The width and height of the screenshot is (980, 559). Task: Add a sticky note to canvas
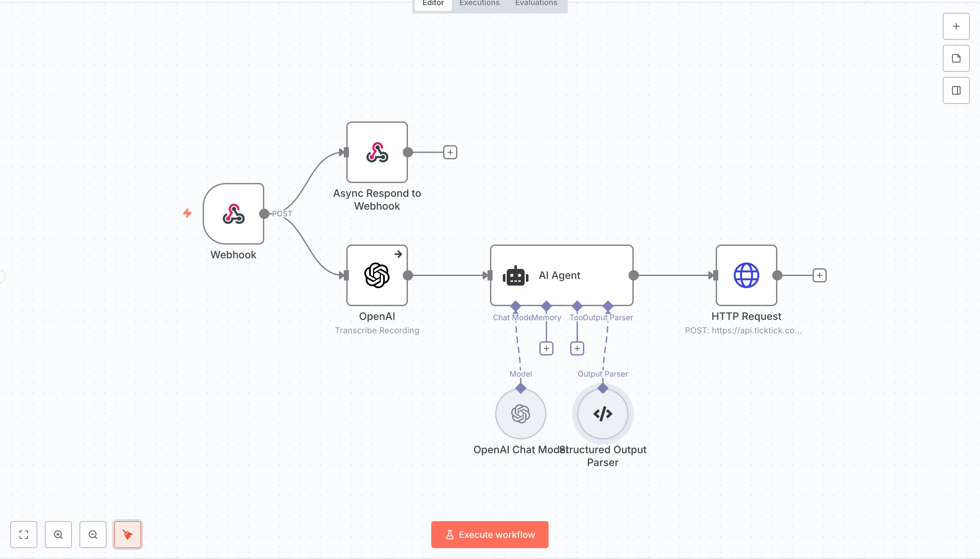tap(956, 58)
